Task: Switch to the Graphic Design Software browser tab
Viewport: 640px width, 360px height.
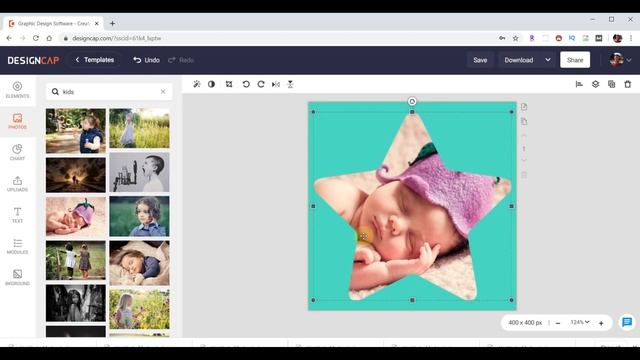Action: [54, 24]
